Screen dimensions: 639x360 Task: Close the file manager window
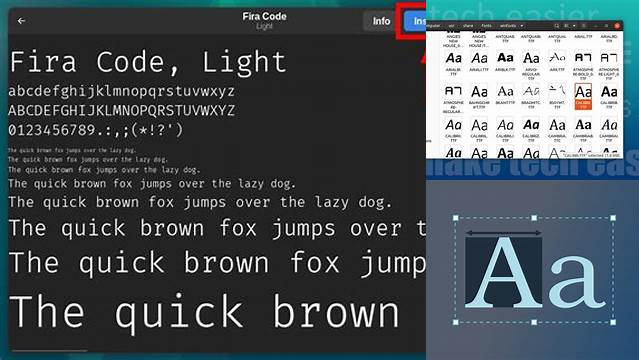(x=617, y=26)
